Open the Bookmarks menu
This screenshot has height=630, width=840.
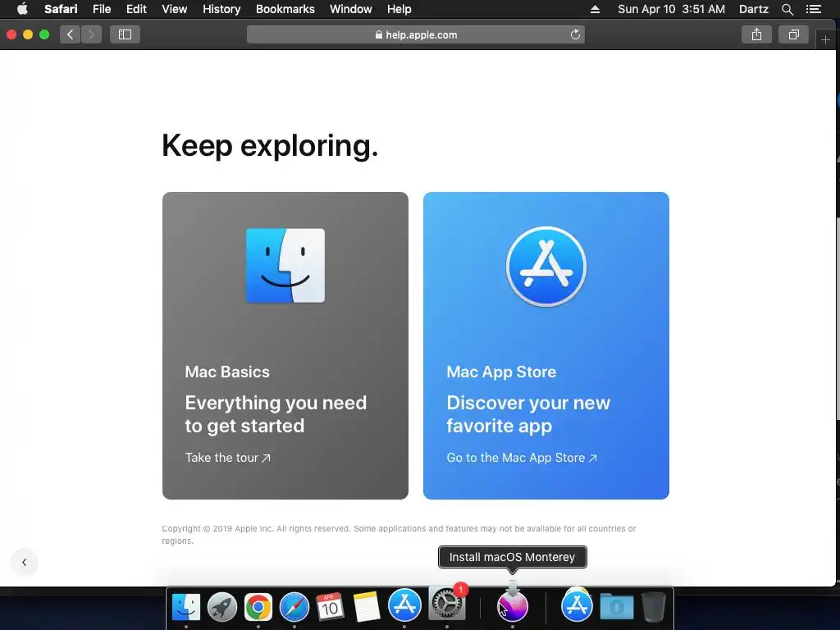[x=285, y=9]
